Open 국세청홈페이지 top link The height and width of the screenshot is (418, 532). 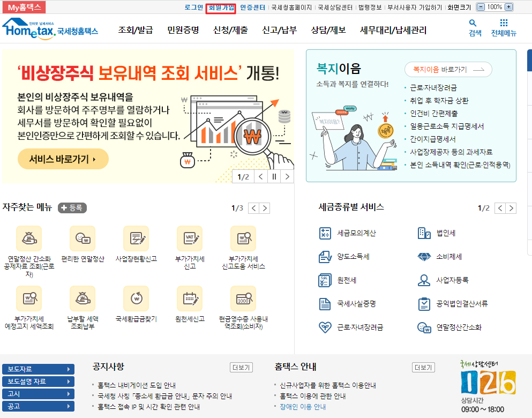[x=291, y=7]
